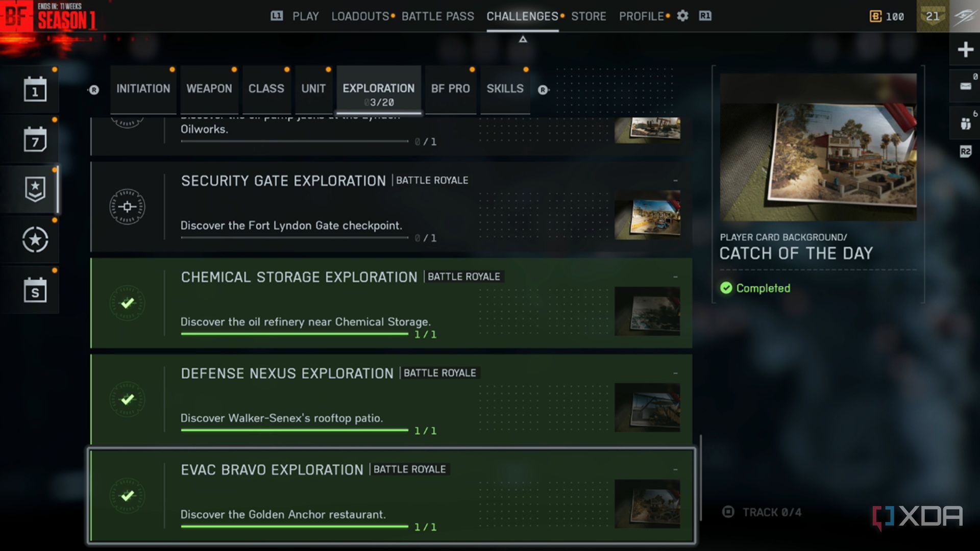The height and width of the screenshot is (551, 980).
Task: Open the Store menu
Action: (589, 16)
